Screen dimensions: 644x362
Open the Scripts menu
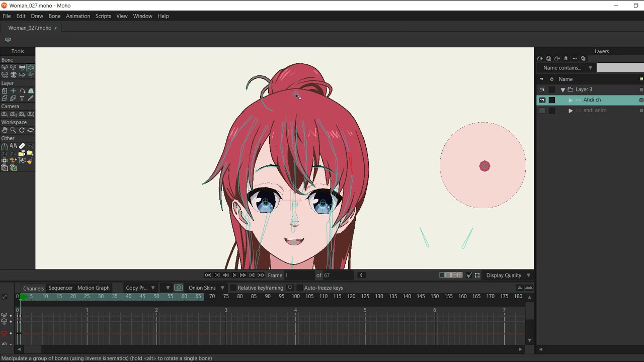pyautogui.click(x=103, y=16)
